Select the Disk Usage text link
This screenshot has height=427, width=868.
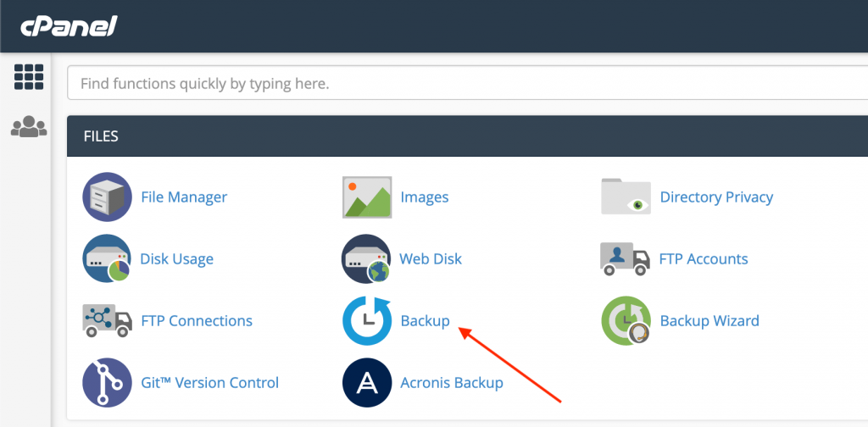point(176,259)
